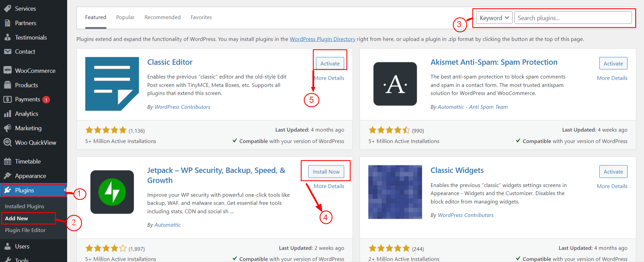Click the Marketing megaphone icon
This screenshot has height=262, width=644.
pos(7,128)
